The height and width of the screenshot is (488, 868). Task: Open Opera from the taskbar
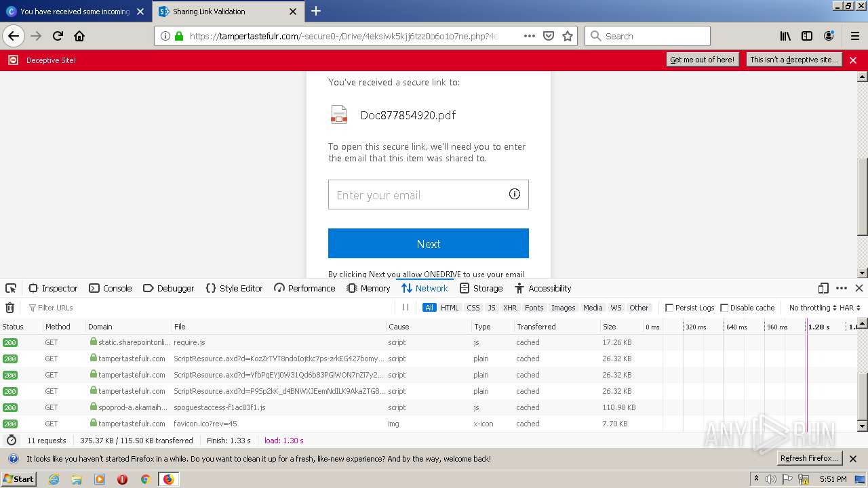point(122,479)
